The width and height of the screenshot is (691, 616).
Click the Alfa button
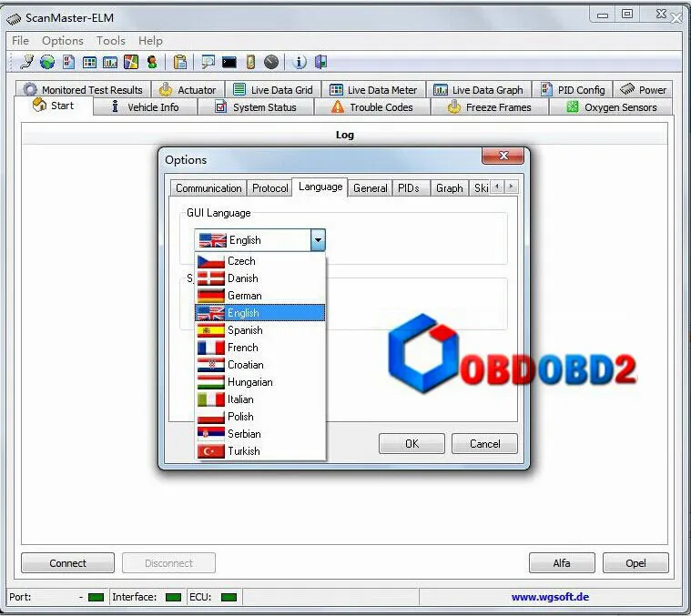[562, 563]
